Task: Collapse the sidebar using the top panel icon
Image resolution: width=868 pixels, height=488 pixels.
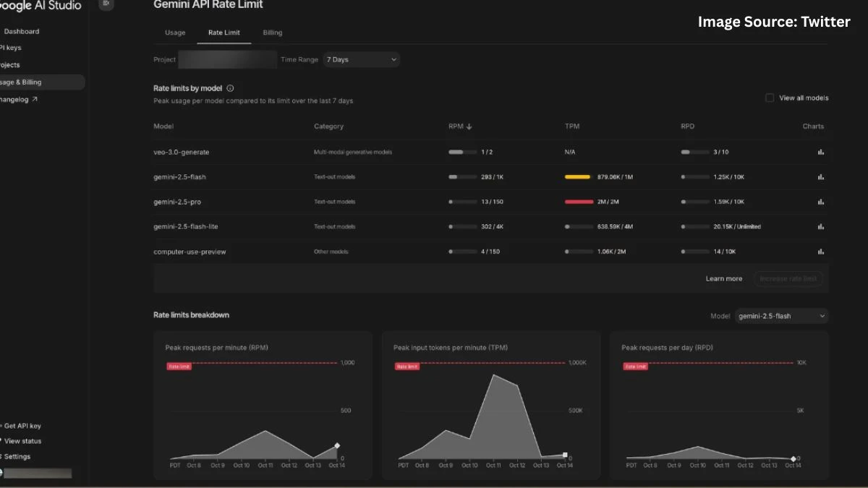Action: coord(106,4)
